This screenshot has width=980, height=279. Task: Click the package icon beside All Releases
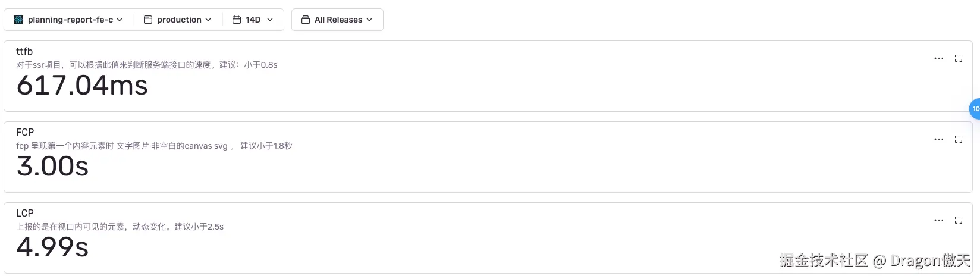coord(306,20)
